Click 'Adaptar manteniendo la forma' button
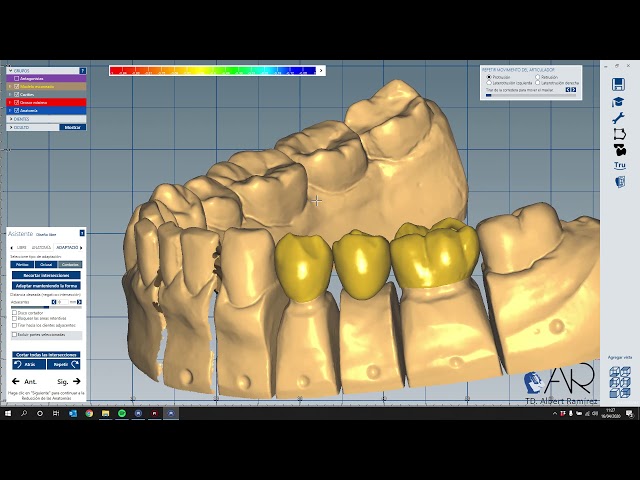640x480 pixels. (x=46, y=285)
